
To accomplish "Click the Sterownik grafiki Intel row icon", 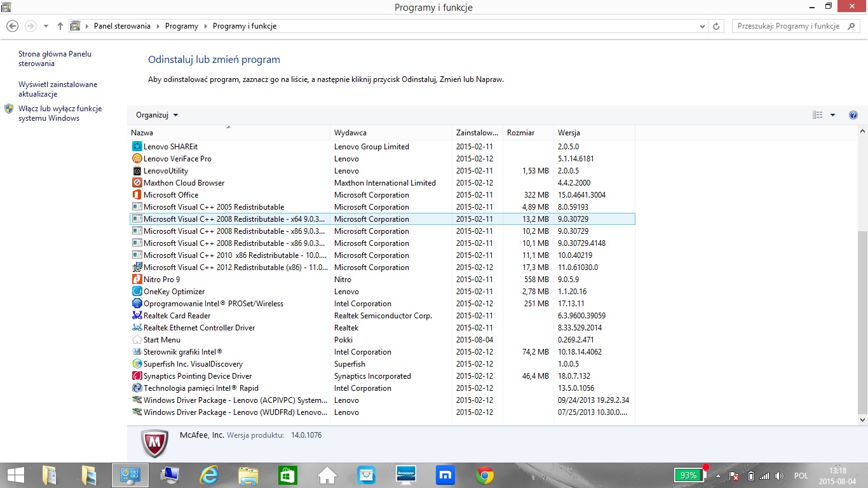I will tap(137, 352).
